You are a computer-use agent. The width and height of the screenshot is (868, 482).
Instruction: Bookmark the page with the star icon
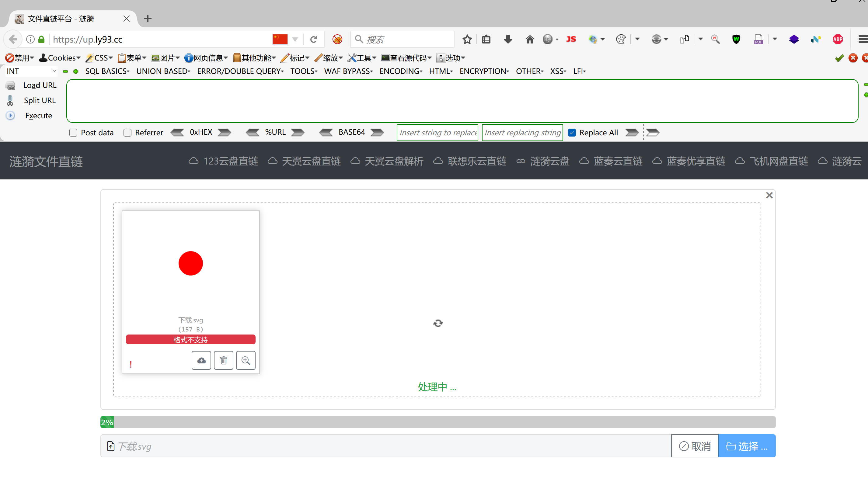click(467, 40)
